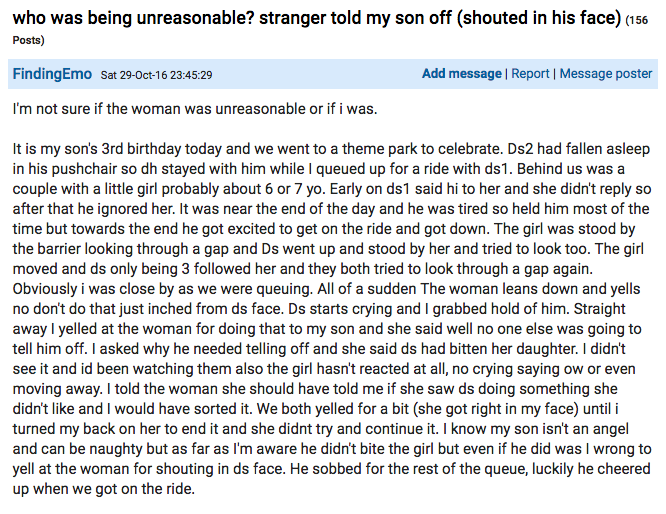Click the Sat 29-Oct-16 23:45:29 timestamp
Screen dimensions: 666x514
tap(156, 75)
